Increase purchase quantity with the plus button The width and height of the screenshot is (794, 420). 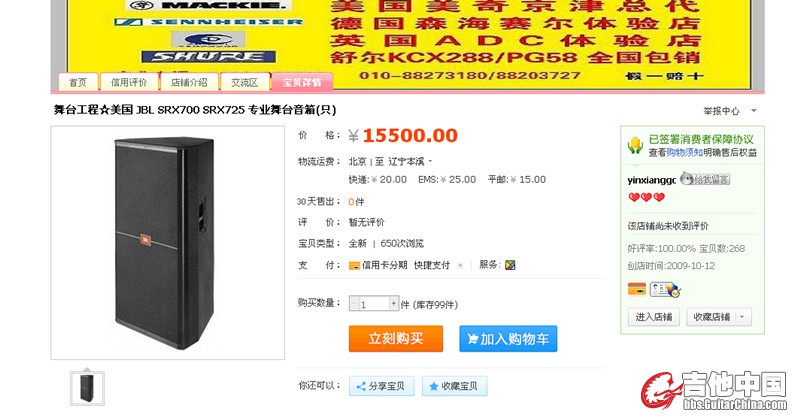coord(393,303)
